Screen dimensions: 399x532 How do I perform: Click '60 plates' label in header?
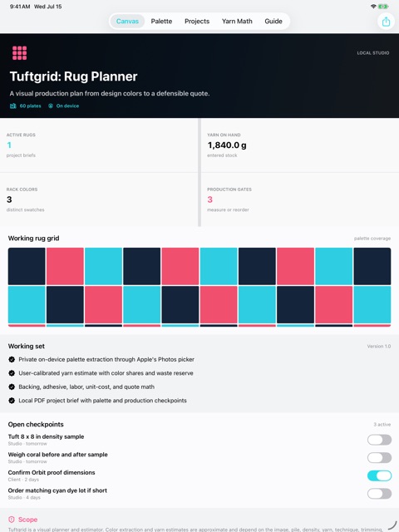pyautogui.click(x=30, y=106)
